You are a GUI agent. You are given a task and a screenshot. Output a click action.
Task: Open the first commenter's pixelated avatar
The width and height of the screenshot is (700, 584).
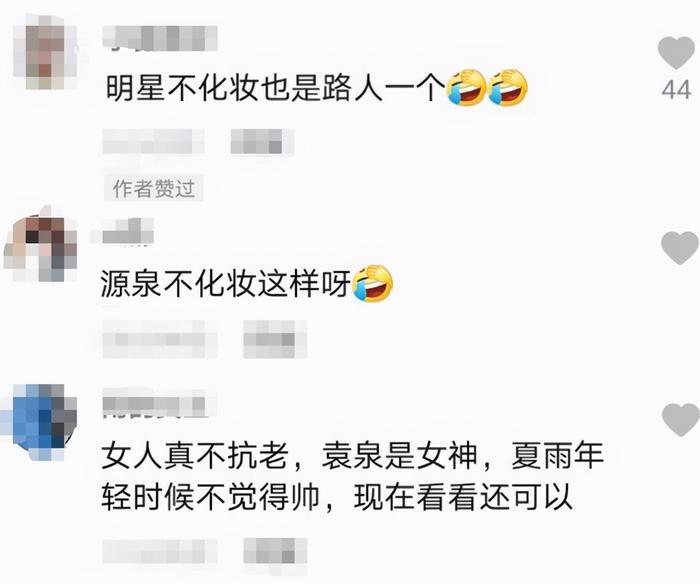[45, 51]
